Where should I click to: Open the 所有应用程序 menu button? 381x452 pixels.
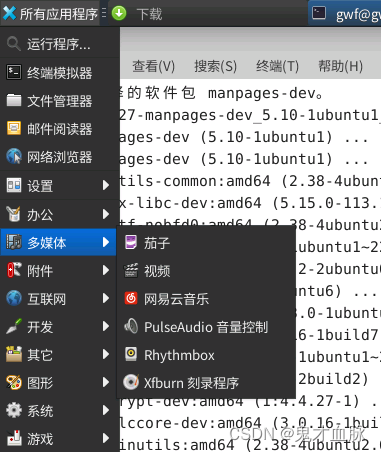[50, 13]
